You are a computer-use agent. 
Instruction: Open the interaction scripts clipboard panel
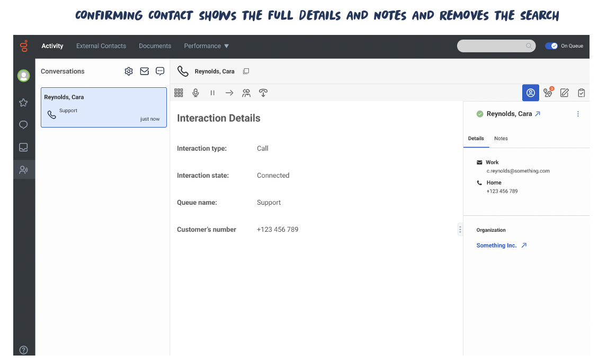pyautogui.click(x=581, y=93)
